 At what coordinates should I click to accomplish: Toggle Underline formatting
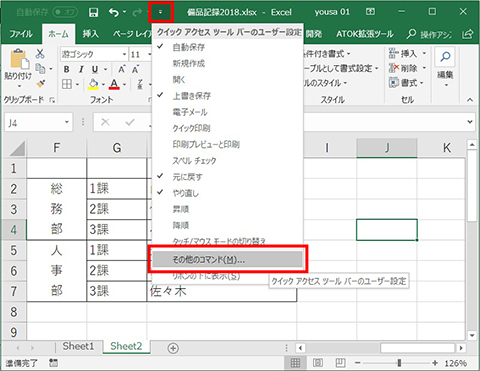(95, 69)
